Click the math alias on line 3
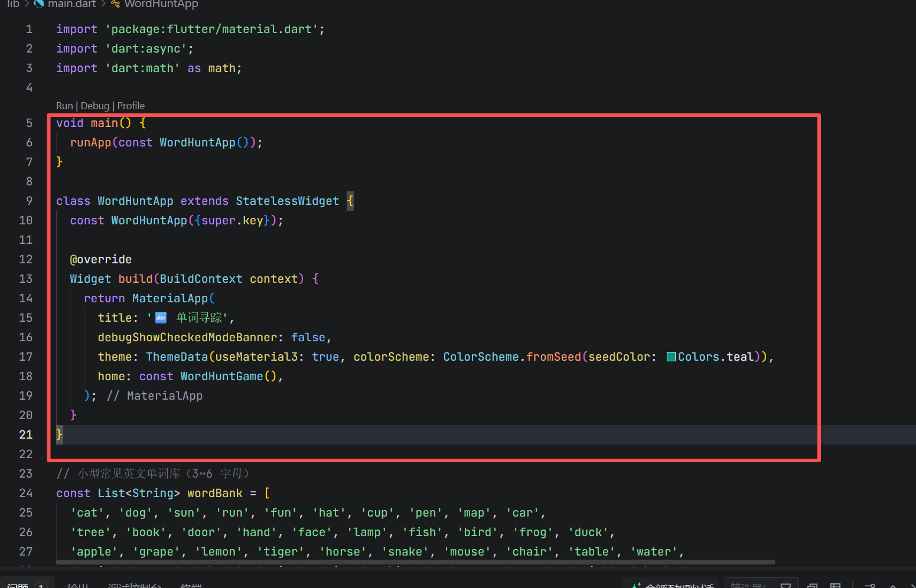The image size is (916, 588). 221,68
